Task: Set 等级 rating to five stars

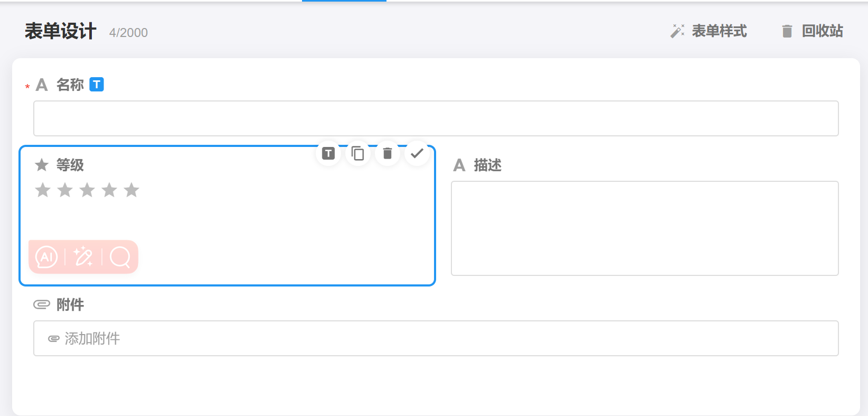Action: click(131, 190)
